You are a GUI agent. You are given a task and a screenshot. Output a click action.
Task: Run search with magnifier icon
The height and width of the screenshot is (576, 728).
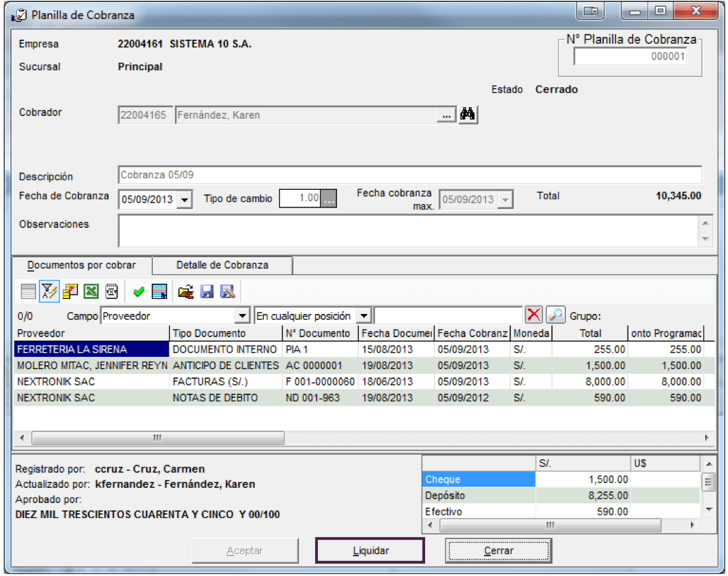point(555,315)
